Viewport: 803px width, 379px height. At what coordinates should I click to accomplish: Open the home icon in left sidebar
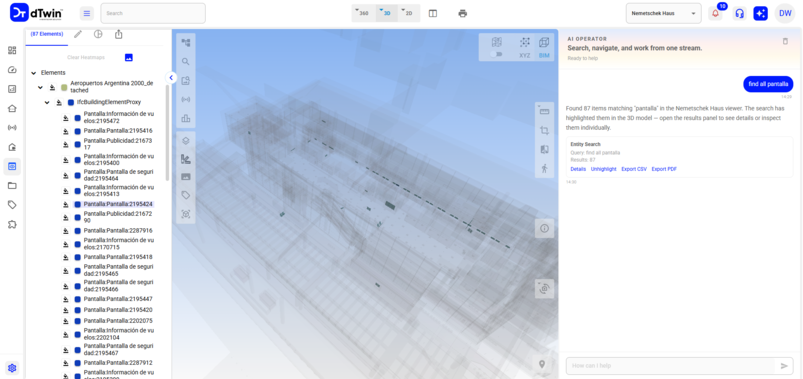12,108
